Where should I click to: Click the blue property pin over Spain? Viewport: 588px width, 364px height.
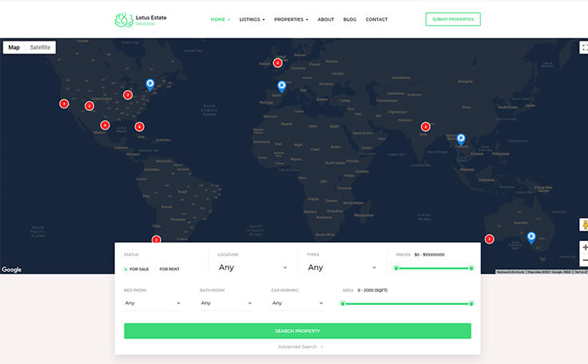pos(281,85)
